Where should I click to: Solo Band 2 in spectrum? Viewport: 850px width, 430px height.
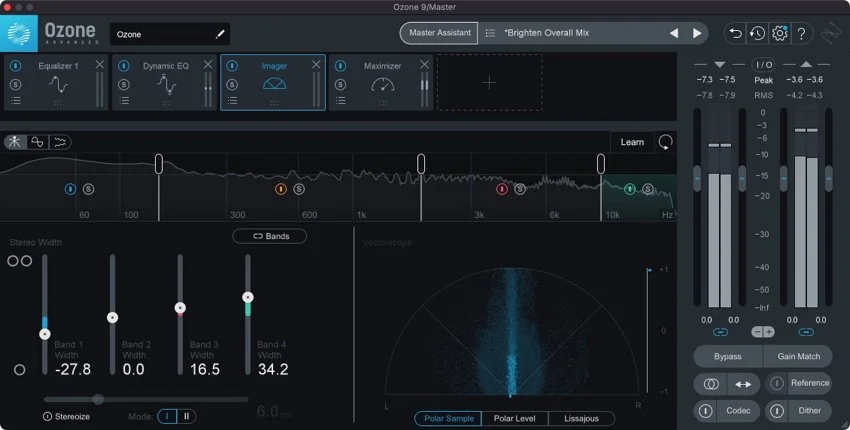click(x=299, y=189)
